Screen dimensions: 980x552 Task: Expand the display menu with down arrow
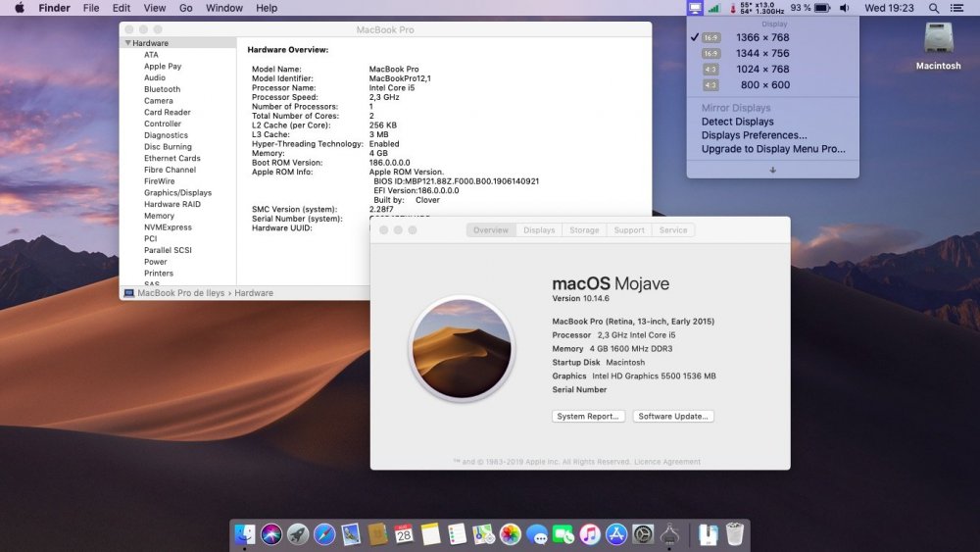[772, 170]
